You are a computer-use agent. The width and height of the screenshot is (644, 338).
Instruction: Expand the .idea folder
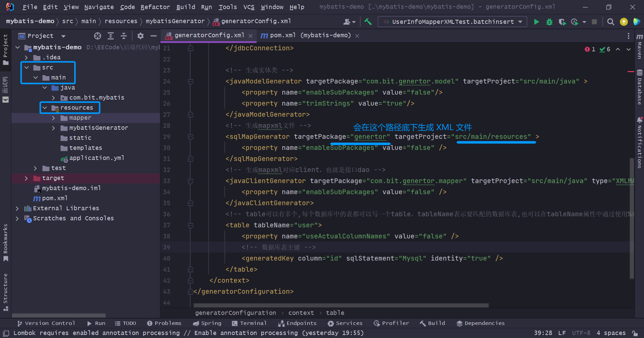point(26,58)
